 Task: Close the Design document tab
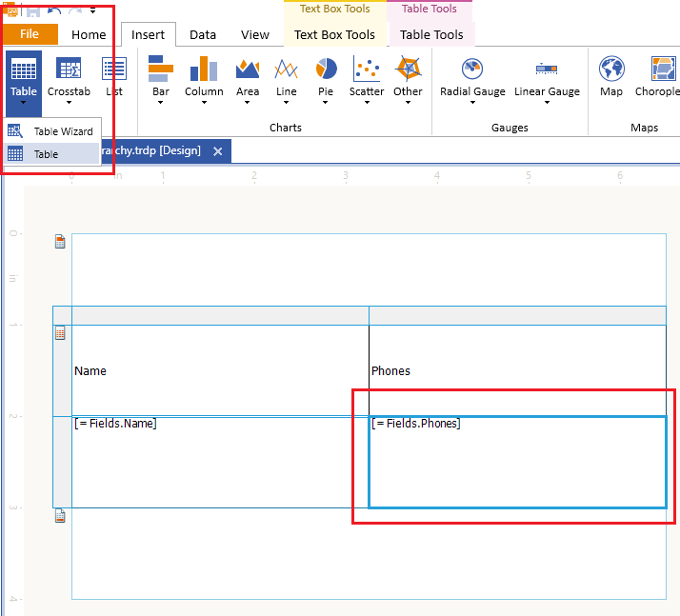pyautogui.click(x=218, y=151)
